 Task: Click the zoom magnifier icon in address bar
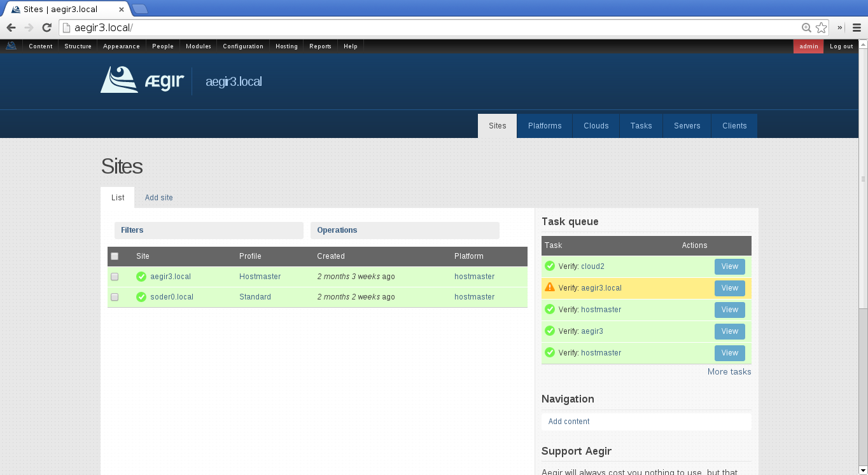[806, 27]
